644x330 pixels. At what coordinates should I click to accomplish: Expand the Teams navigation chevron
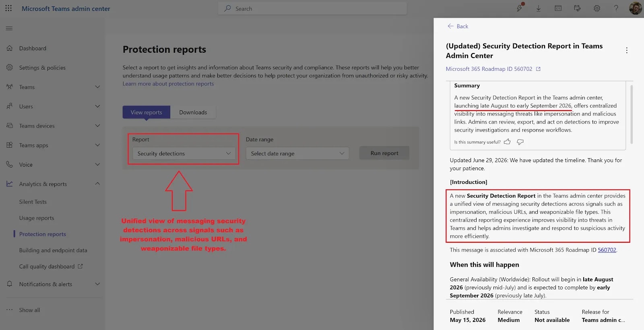click(x=97, y=87)
